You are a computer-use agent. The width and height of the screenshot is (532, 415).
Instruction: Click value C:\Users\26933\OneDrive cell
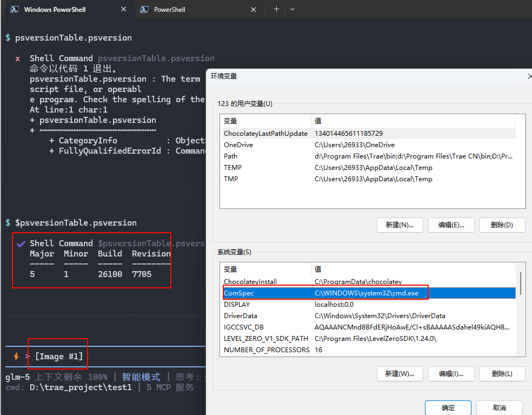(x=355, y=144)
